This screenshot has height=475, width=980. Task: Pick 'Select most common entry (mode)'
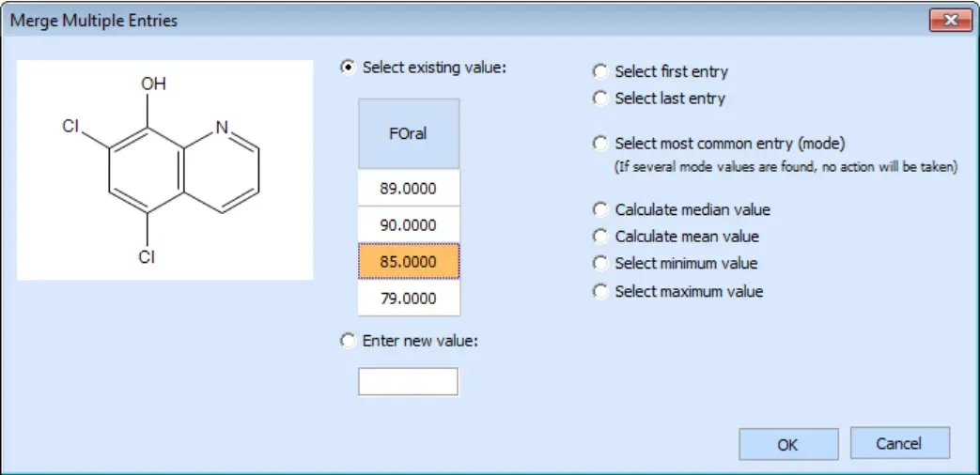[600, 144]
